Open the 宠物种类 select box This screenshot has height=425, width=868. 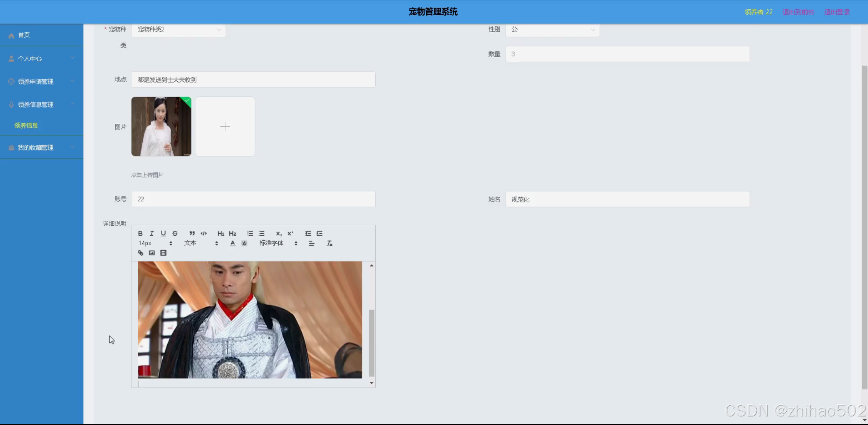point(178,29)
